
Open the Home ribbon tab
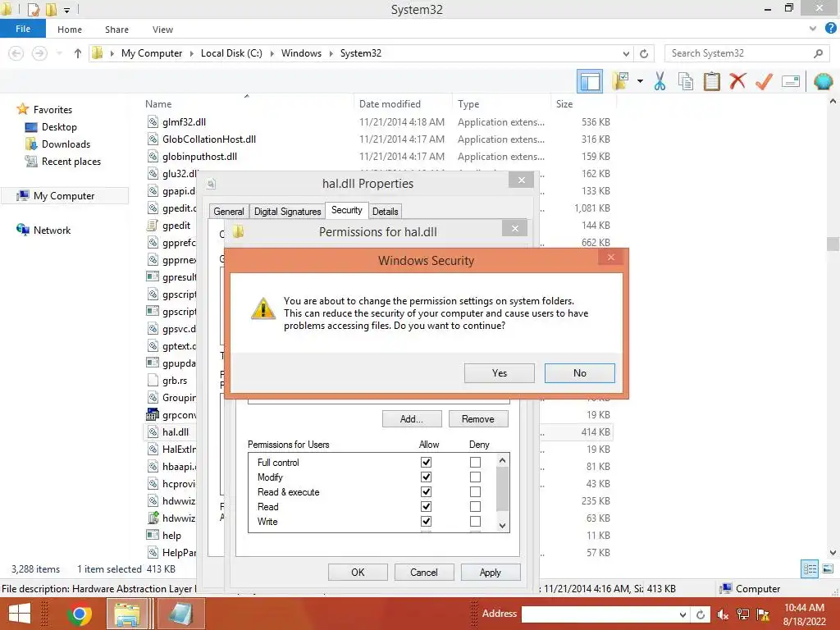(70, 30)
